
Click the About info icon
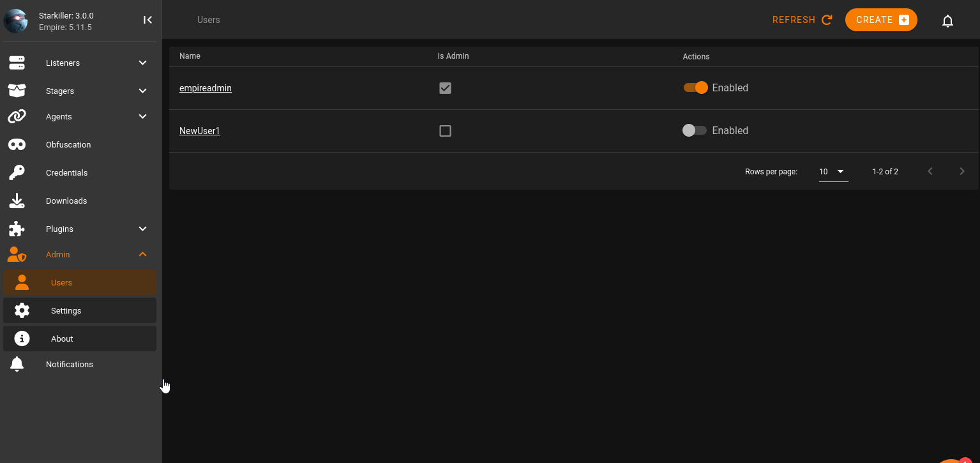click(x=22, y=338)
